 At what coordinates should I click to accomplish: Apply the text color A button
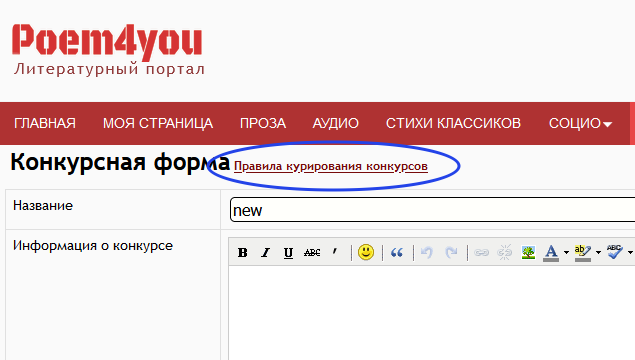click(x=551, y=253)
